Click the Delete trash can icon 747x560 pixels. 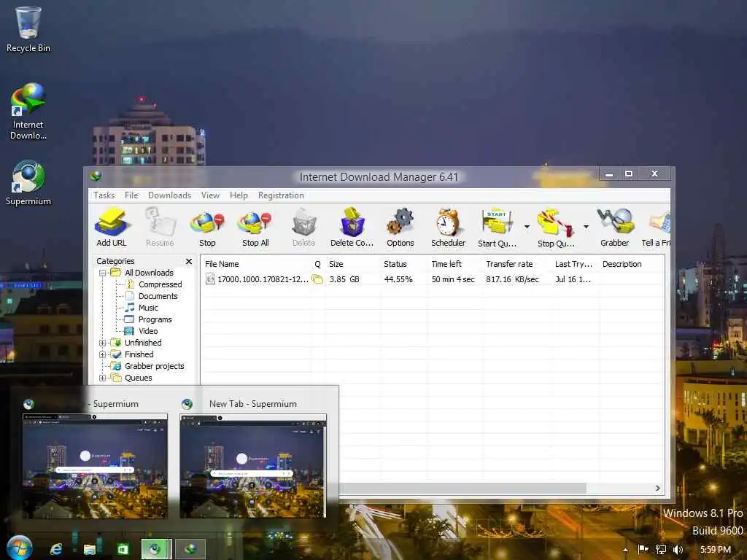pyautogui.click(x=304, y=227)
